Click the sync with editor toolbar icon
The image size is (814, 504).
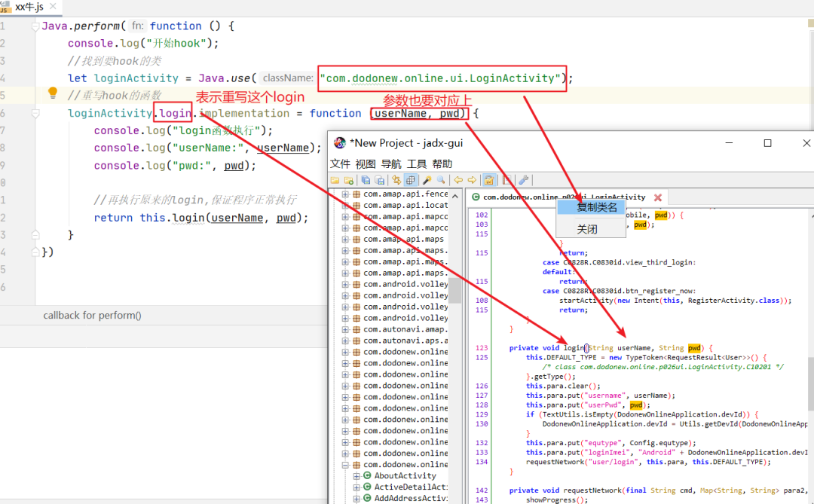point(396,180)
